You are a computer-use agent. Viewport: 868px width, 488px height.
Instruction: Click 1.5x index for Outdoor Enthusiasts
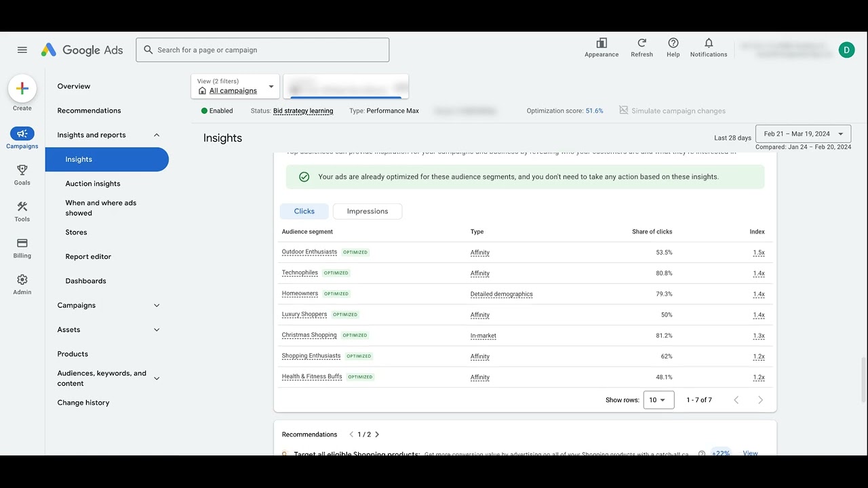tap(759, 253)
